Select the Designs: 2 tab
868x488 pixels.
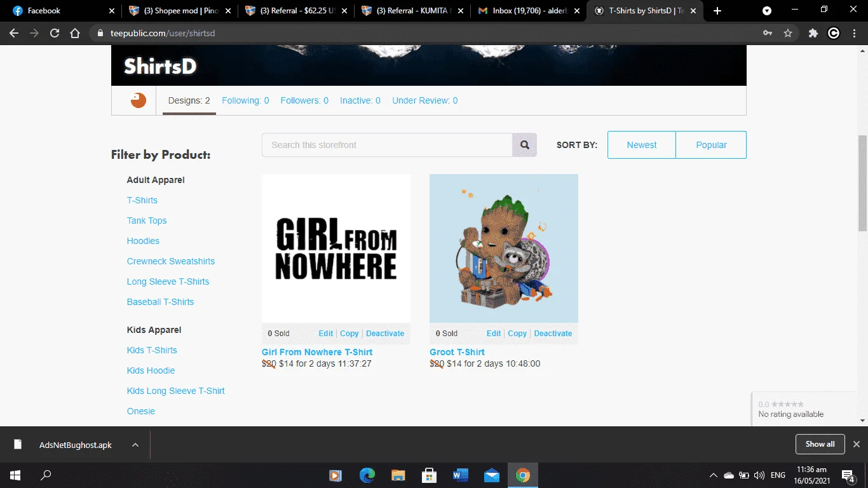189,100
